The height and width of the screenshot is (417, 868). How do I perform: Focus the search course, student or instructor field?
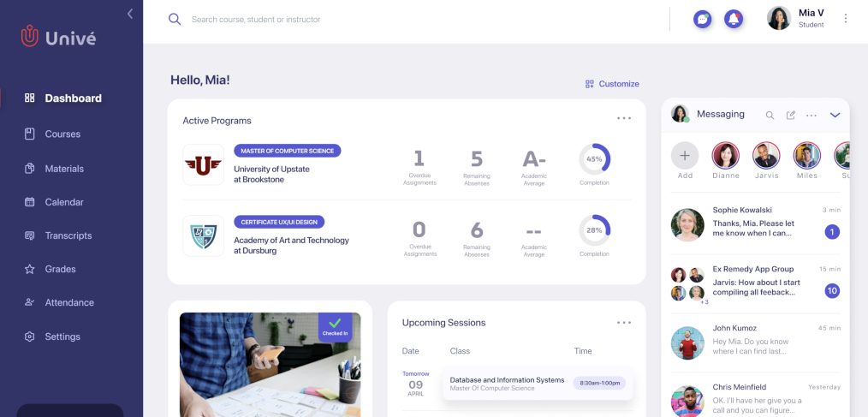tap(256, 20)
